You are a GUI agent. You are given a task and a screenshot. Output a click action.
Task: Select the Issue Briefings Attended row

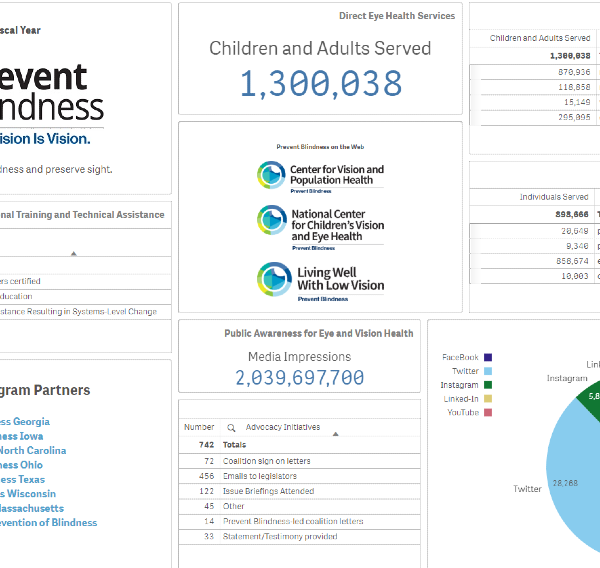(x=299, y=491)
